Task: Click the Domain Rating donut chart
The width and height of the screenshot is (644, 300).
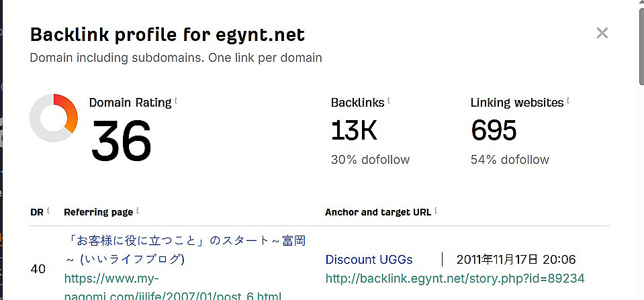Action: click(x=54, y=118)
